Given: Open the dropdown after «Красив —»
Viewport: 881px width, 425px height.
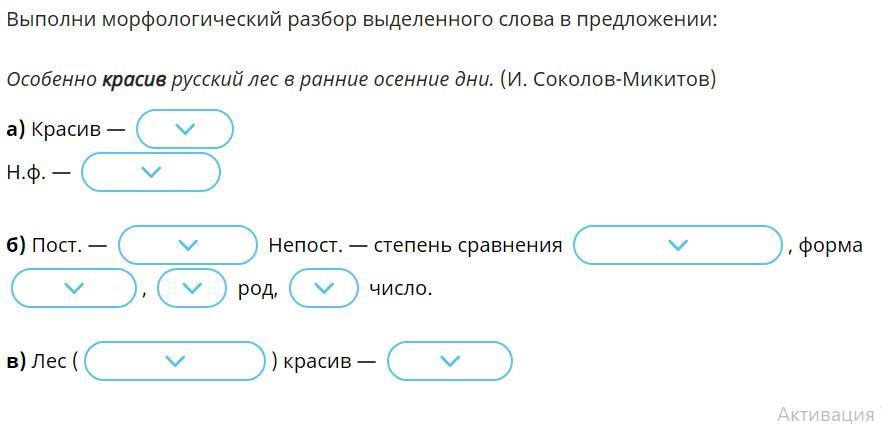Looking at the screenshot, I should coord(184,129).
